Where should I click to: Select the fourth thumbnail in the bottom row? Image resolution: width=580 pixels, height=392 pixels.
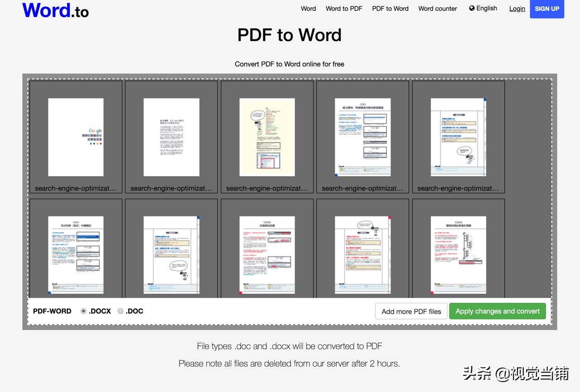coord(362,255)
